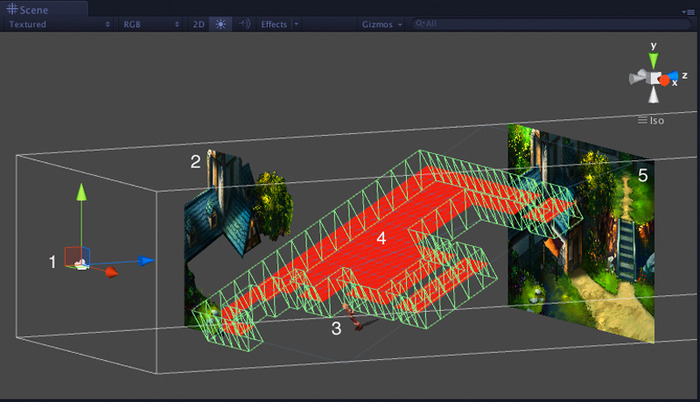Select the garden background image plane
Screen dimensions: 700x402
(x=581, y=232)
